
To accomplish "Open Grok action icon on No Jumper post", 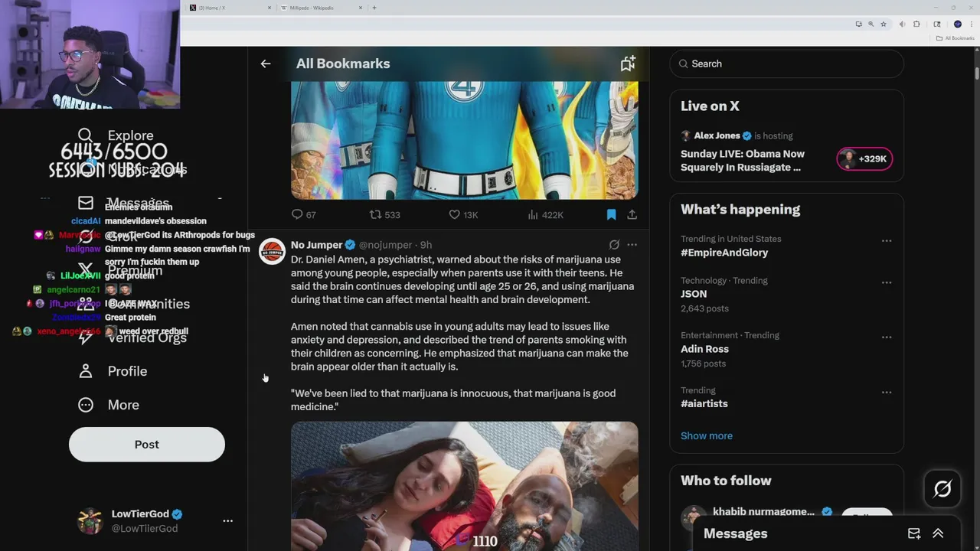I will (614, 245).
